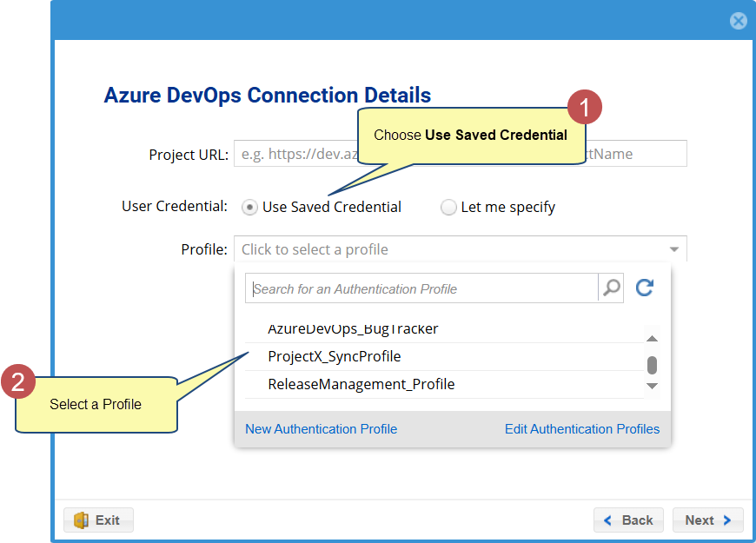Click Edit Authentication Profiles link
Screen dimensions: 756x543
click(581, 429)
